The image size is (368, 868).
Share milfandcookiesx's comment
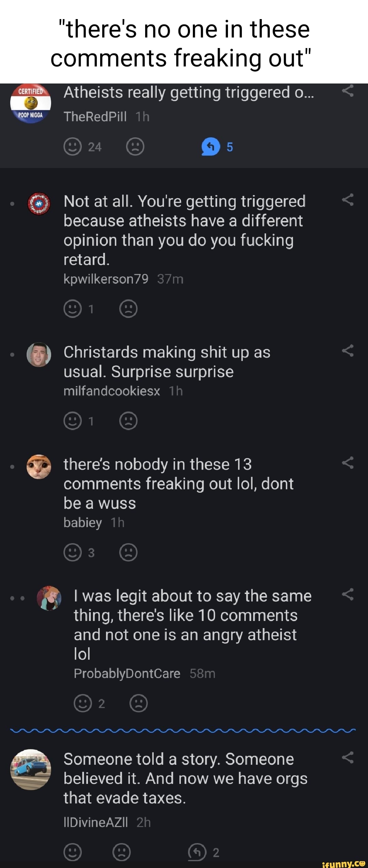(348, 351)
